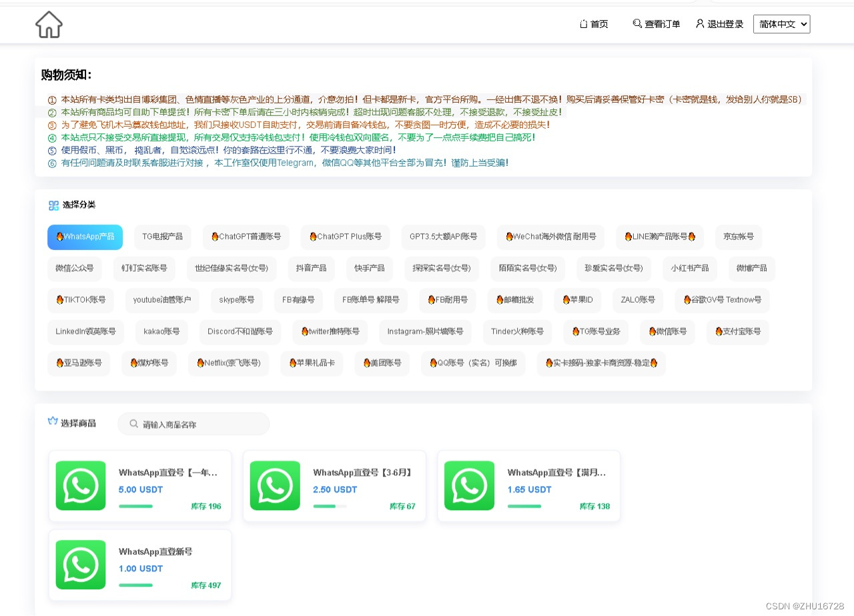Choose the Netflix(奈飞账号) category

click(228, 363)
